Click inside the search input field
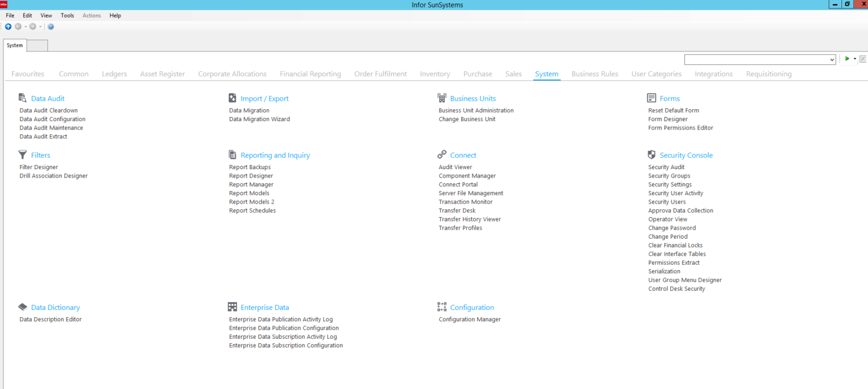Viewport: 868px width, 389px height. (x=752, y=59)
